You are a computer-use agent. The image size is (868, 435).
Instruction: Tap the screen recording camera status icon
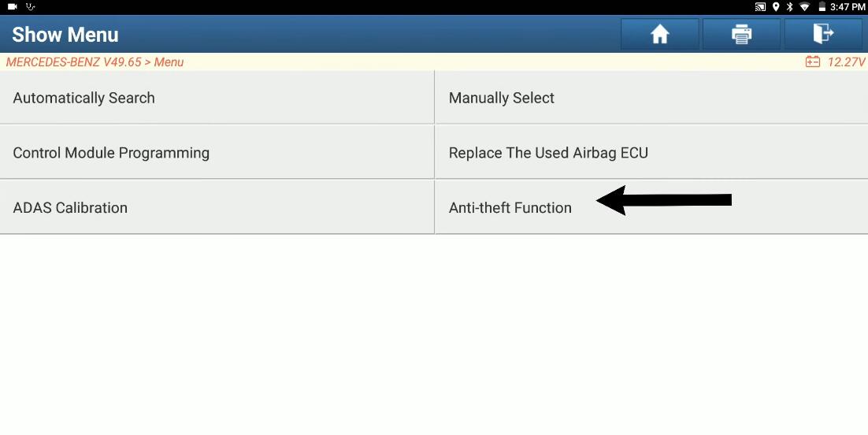click(12, 6)
